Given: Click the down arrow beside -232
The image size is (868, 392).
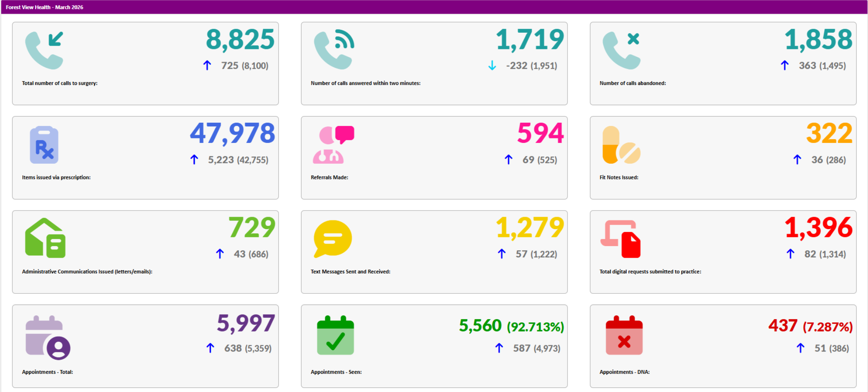Looking at the screenshot, I should pyautogui.click(x=492, y=65).
